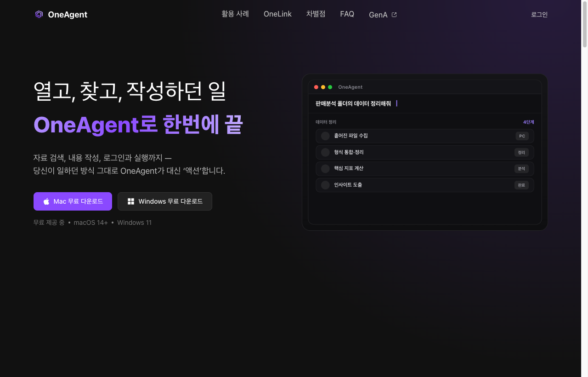
Task: Click the 데이터 정리 section label
Action: click(x=326, y=122)
